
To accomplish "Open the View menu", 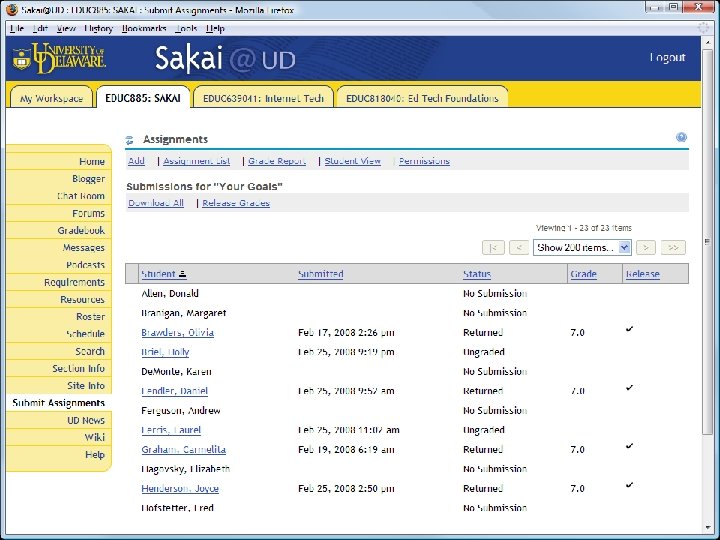I will pyautogui.click(x=66, y=28).
